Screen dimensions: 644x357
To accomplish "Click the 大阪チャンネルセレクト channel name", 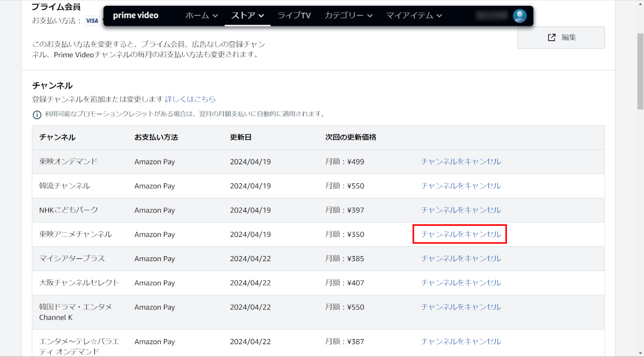I will pyautogui.click(x=79, y=282).
